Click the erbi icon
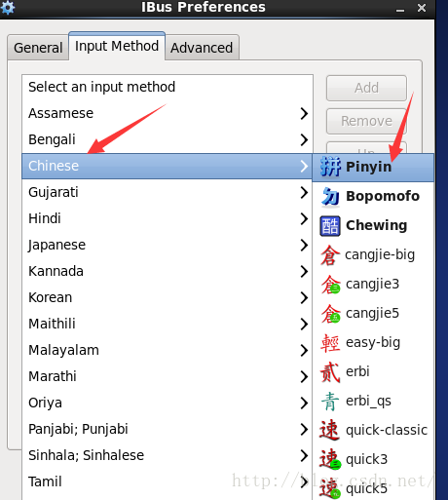 (x=330, y=372)
